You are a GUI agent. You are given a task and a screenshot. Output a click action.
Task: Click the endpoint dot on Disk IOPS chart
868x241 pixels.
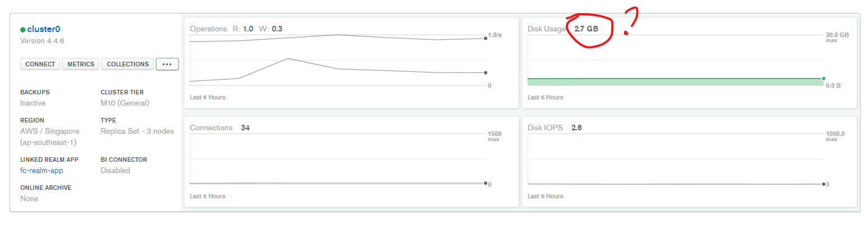click(823, 184)
